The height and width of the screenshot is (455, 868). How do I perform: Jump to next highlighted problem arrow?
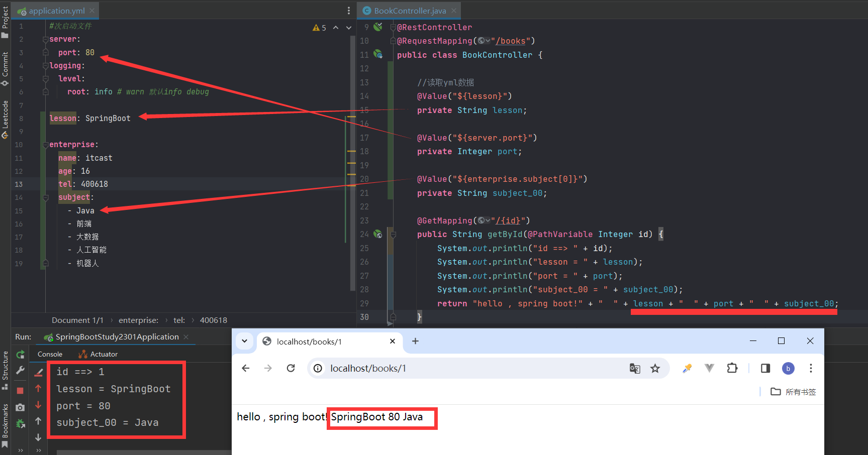pyautogui.click(x=349, y=28)
